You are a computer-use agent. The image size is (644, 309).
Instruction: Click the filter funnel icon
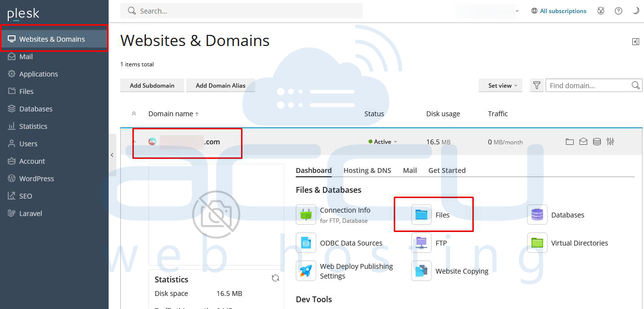[x=536, y=85]
